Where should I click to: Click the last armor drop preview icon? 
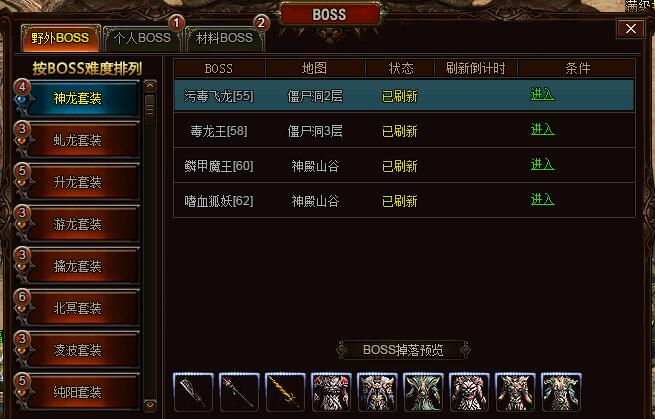point(561,392)
